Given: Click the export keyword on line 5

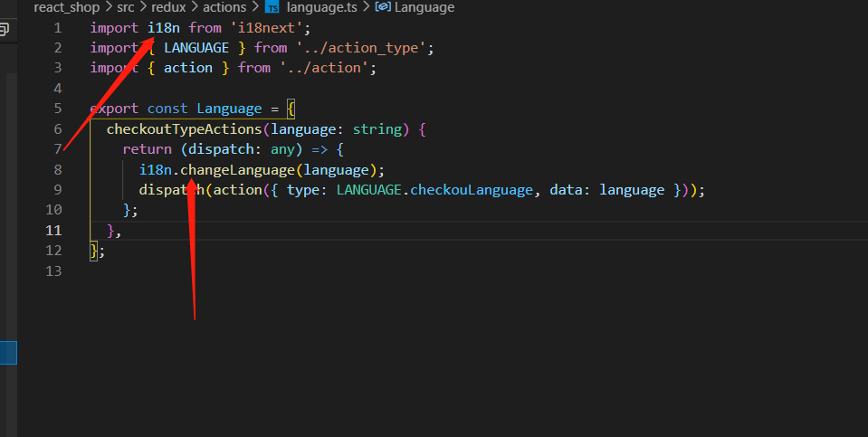Looking at the screenshot, I should (115, 109).
